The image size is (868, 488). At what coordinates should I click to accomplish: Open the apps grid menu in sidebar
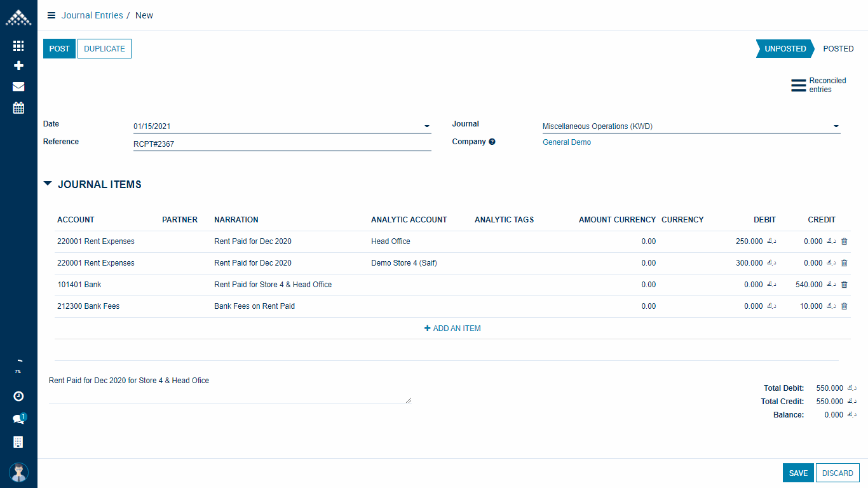[x=18, y=46]
